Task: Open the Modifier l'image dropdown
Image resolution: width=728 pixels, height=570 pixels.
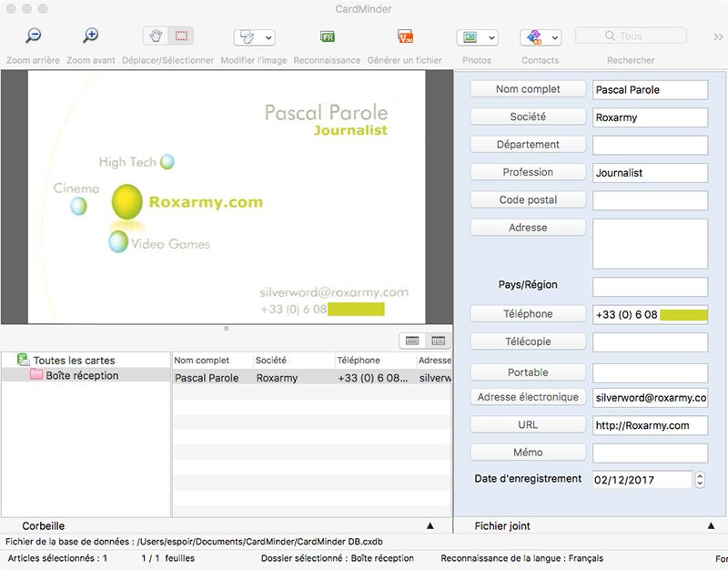Action: click(x=254, y=37)
